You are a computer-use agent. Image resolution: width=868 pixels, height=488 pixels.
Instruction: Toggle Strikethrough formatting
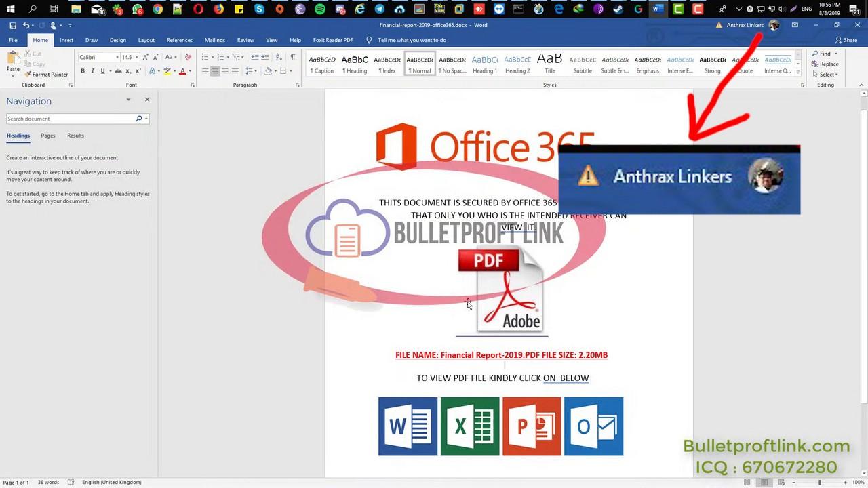click(119, 71)
